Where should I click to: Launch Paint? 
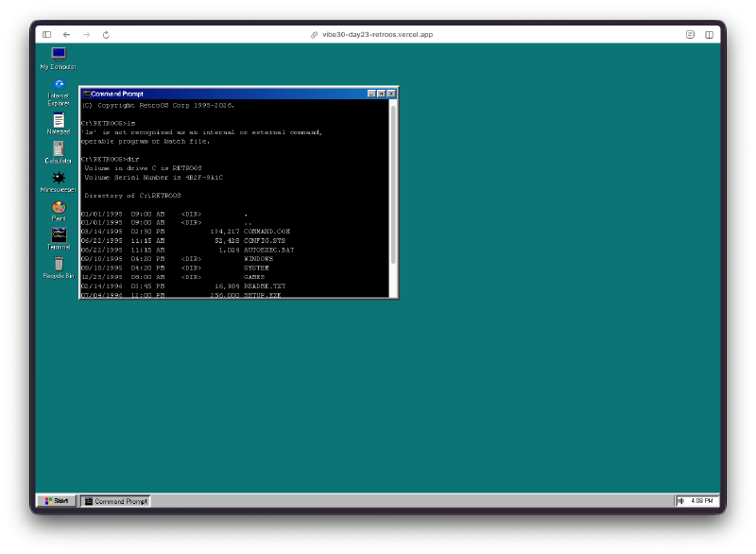click(x=58, y=208)
